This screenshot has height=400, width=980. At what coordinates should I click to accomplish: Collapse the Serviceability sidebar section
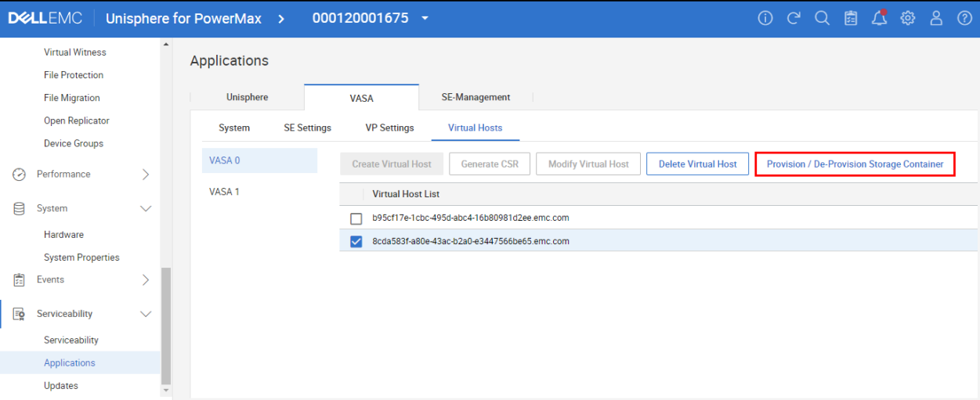coord(145,314)
